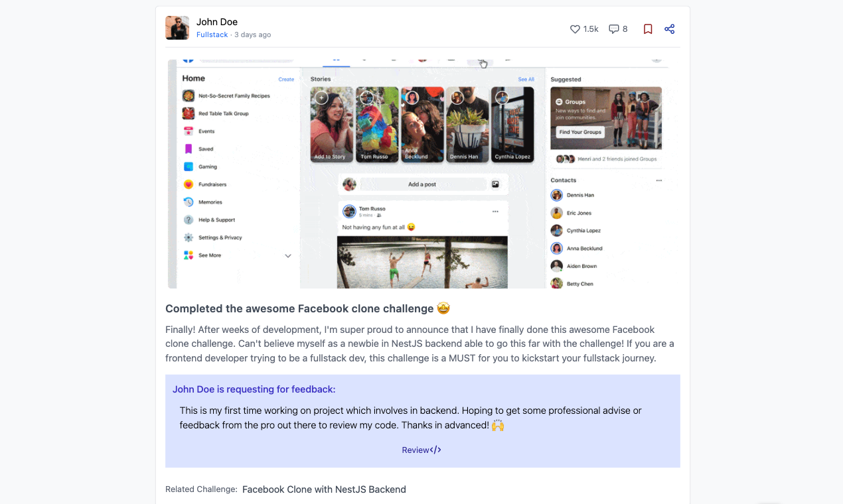843x504 pixels.
Task: Open Contacts options ellipsis menu
Action: [x=659, y=180]
